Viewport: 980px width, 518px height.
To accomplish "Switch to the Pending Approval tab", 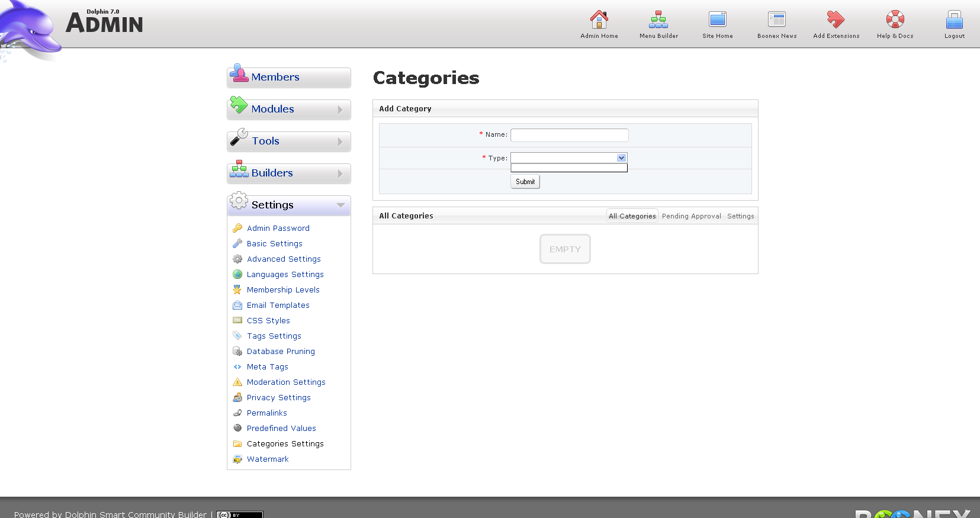I will tap(691, 216).
